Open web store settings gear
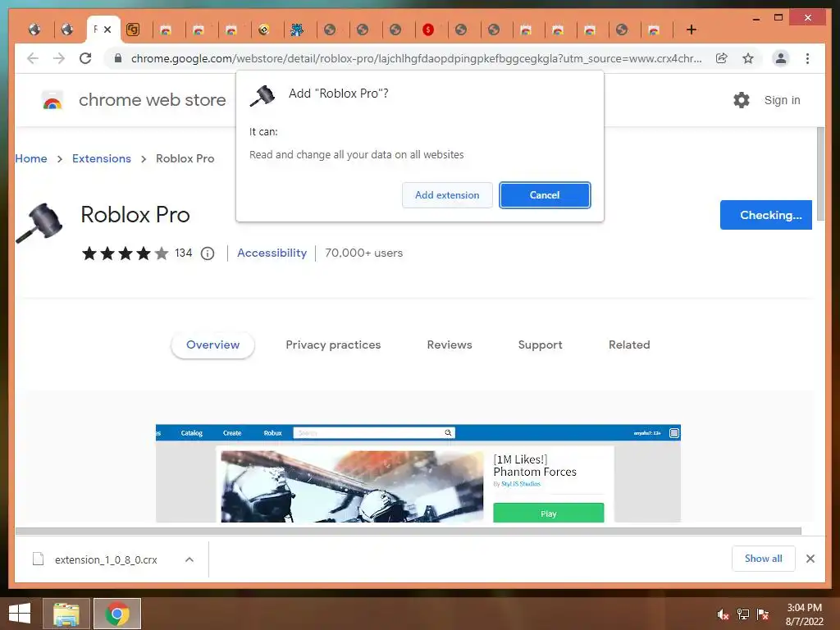Viewport: 840px width, 630px height. click(742, 100)
